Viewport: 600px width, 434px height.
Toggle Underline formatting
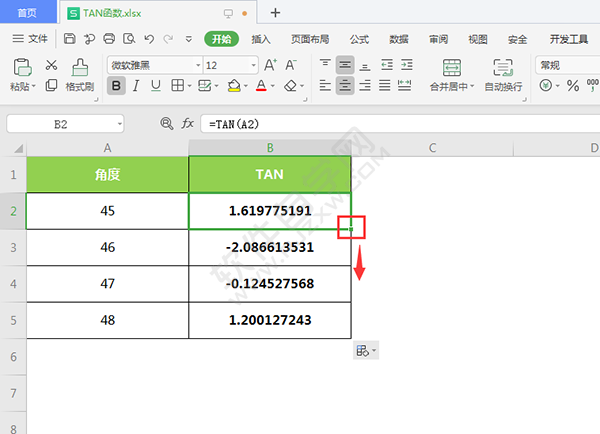[156, 86]
